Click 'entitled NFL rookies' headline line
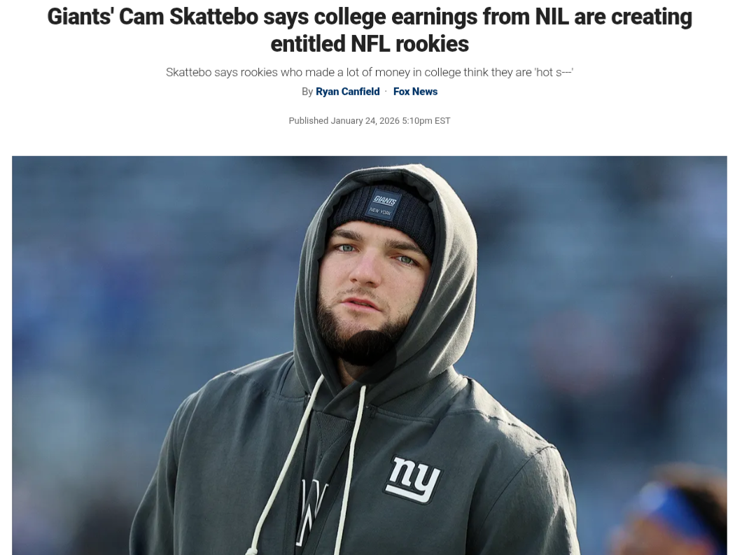The height and width of the screenshot is (555, 756). point(370,43)
